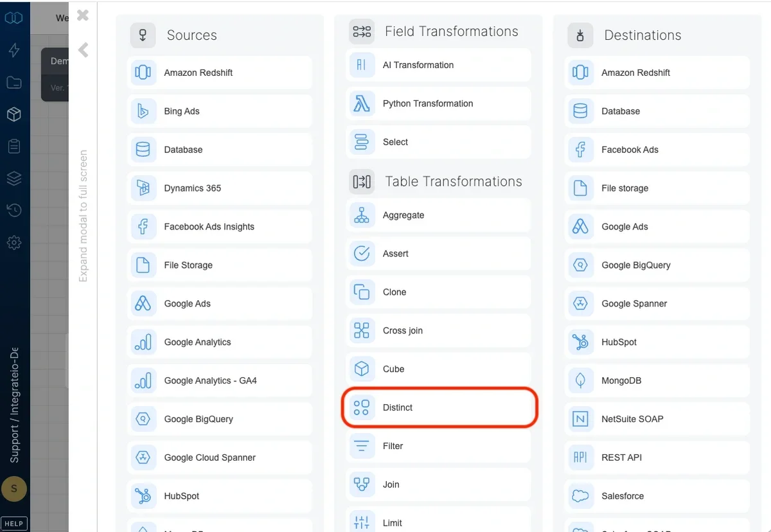This screenshot has width=771, height=532.
Task: Choose HubSpot source
Action: click(220, 497)
